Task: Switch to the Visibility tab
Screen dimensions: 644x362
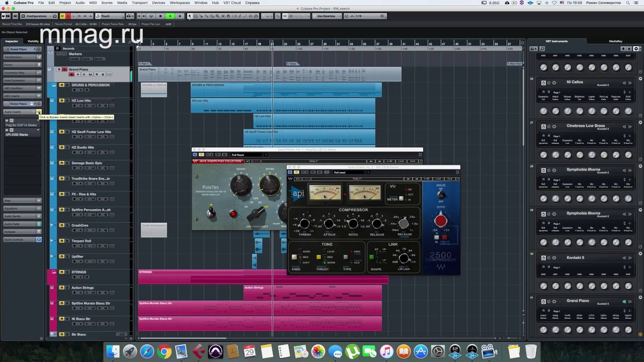Action: 33,41
